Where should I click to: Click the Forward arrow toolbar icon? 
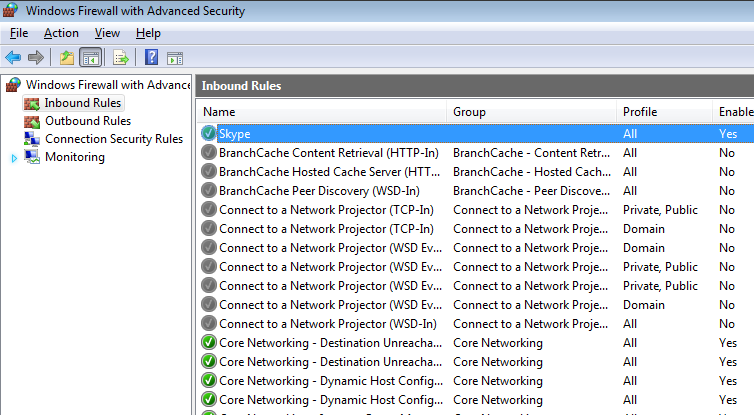click(x=36, y=57)
